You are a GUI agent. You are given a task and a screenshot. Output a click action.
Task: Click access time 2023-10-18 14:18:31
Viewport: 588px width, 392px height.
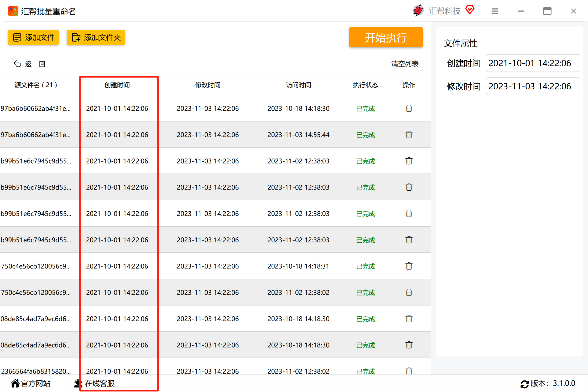click(x=298, y=266)
